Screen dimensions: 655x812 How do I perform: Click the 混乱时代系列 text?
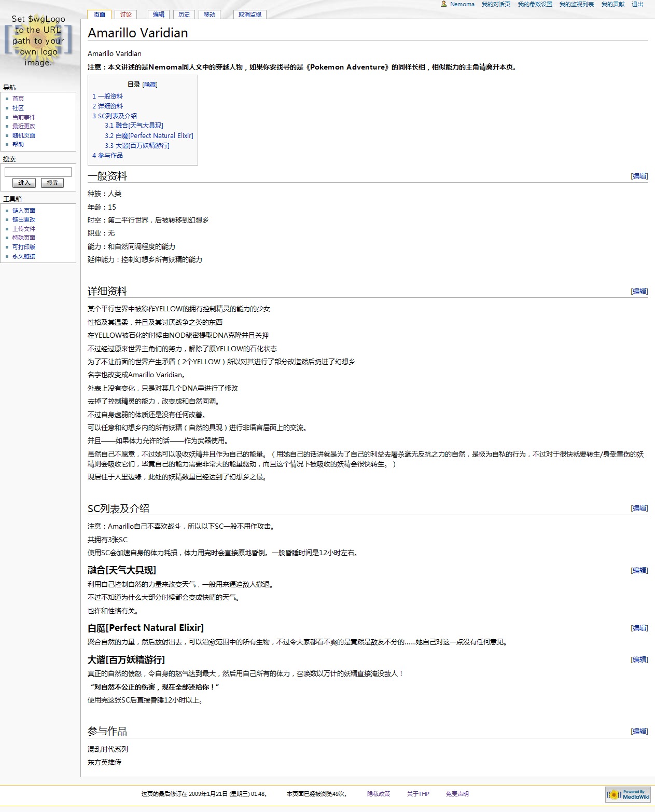(x=108, y=749)
